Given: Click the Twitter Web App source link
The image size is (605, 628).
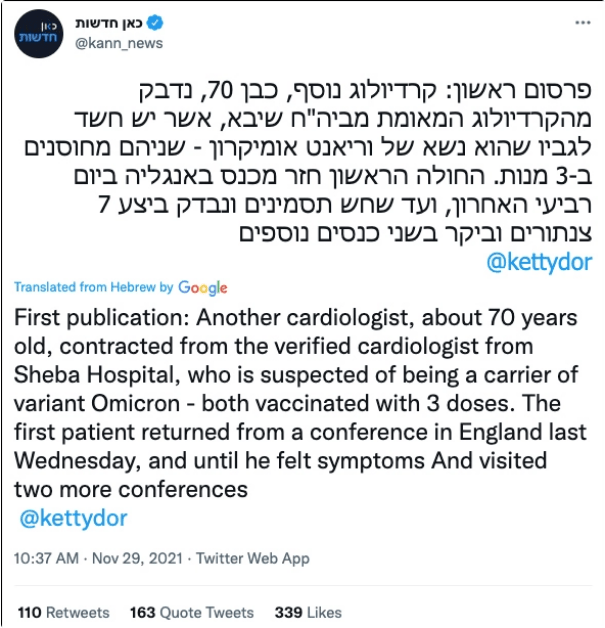Looking at the screenshot, I should (252, 558).
